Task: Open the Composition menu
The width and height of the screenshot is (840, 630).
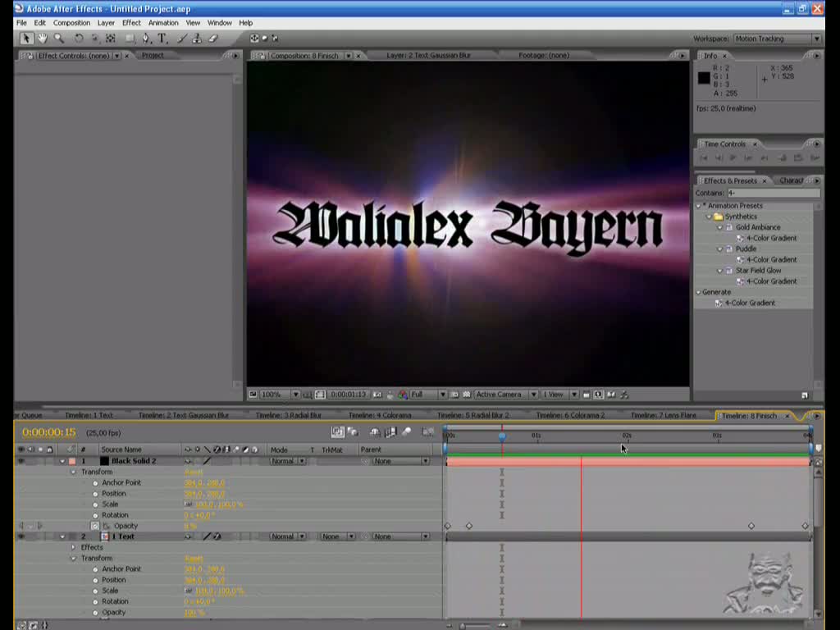Action: tap(71, 22)
